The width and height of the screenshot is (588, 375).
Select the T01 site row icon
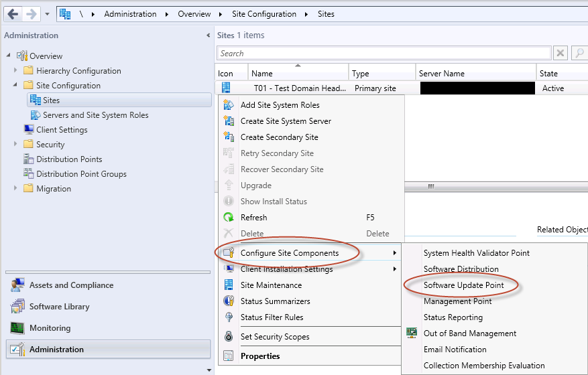pyautogui.click(x=226, y=88)
